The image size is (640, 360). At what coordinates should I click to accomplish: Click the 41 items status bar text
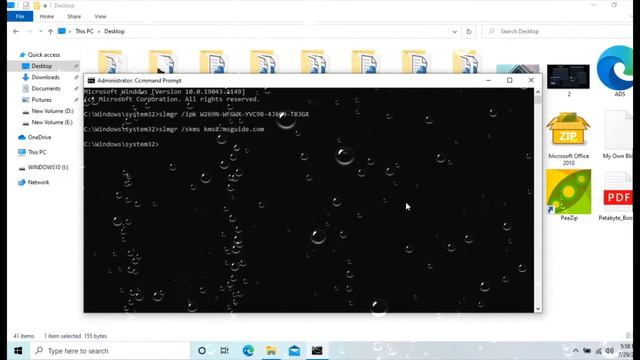[x=24, y=336]
